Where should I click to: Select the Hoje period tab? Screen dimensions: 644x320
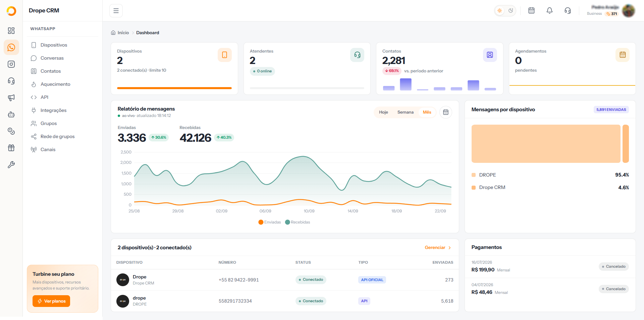[x=383, y=112]
